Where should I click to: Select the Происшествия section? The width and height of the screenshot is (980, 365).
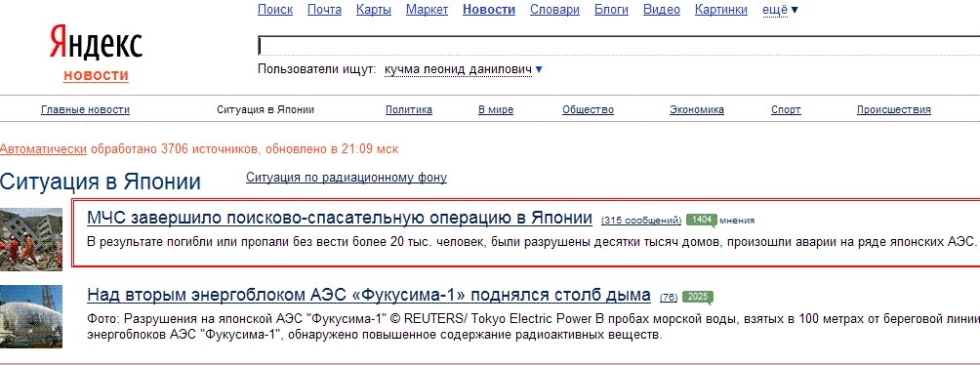point(894,109)
